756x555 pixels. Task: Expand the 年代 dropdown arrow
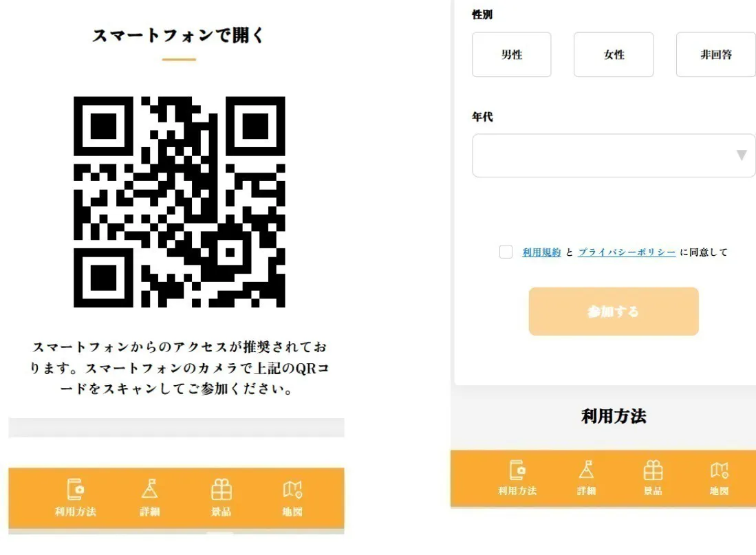tap(742, 155)
